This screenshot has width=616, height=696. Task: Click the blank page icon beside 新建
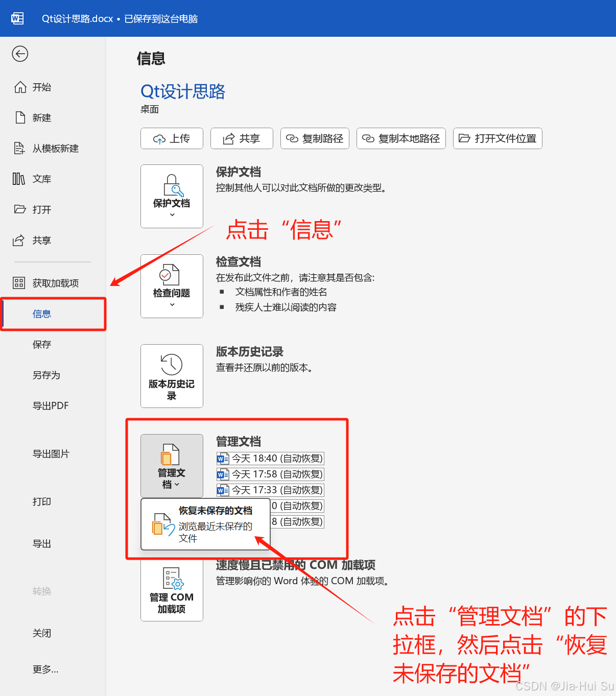pos(20,118)
